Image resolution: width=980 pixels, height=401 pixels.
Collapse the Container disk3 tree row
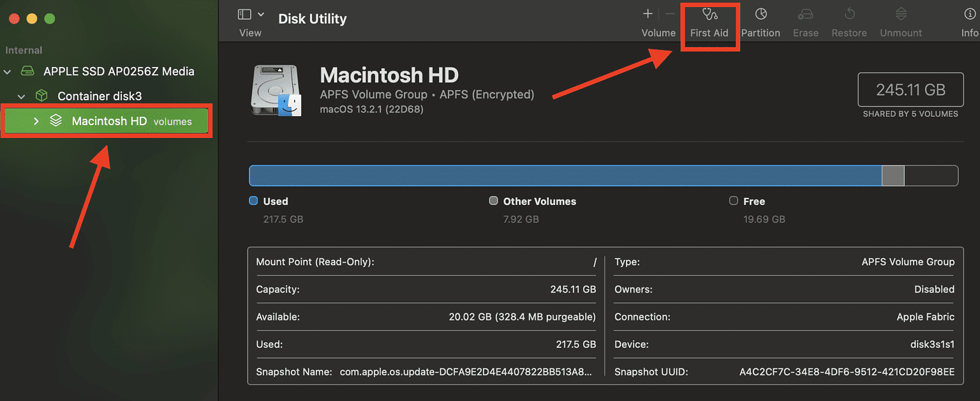22,96
